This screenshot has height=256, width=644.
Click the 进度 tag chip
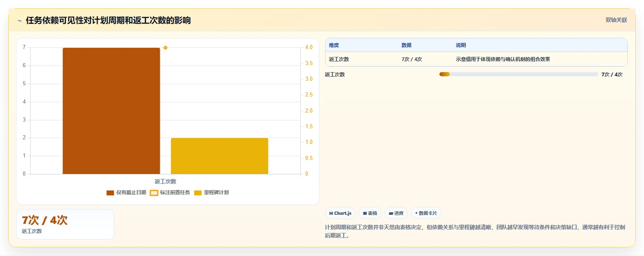click(396, 213)
